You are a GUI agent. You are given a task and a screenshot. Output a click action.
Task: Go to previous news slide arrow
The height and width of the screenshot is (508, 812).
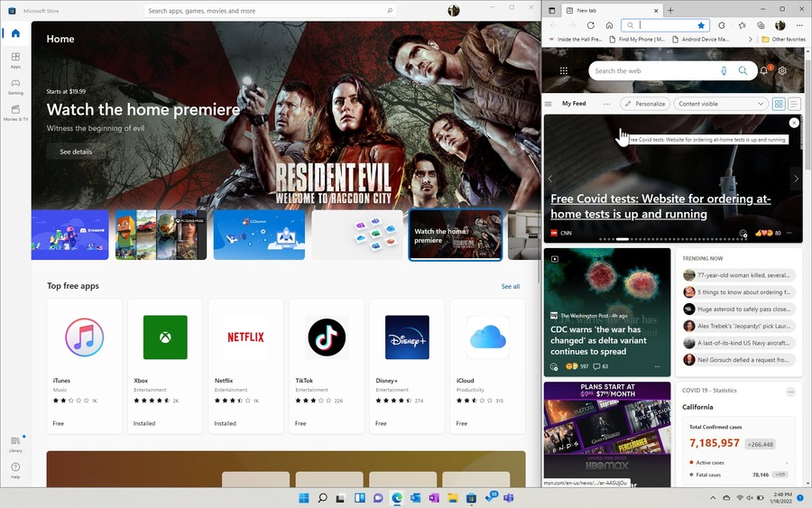550,179
